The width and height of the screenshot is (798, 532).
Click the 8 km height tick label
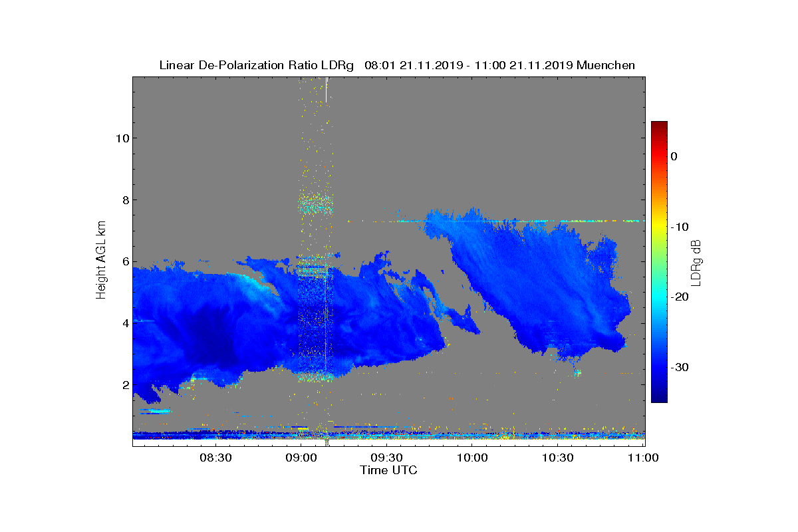click(x=124, y=199)
